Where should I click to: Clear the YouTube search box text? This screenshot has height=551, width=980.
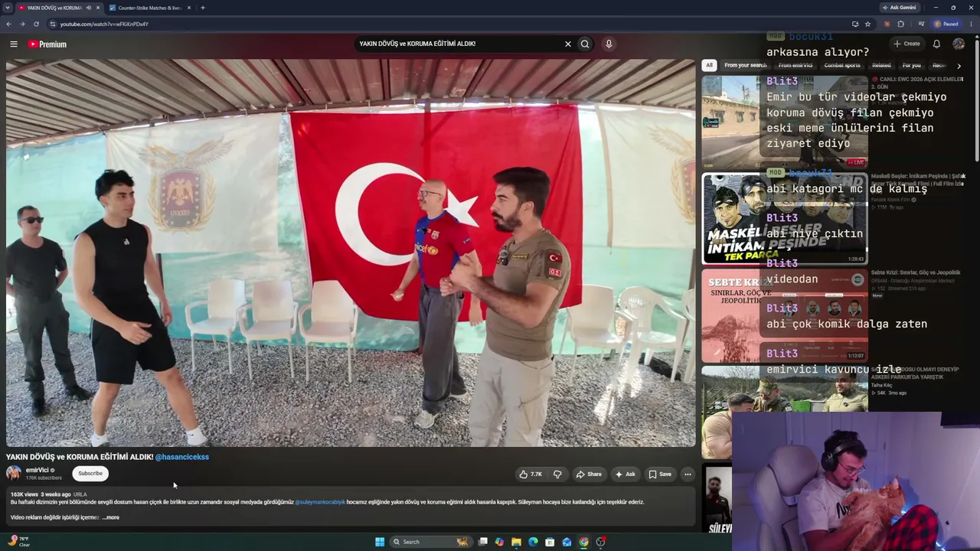(568, 44)
